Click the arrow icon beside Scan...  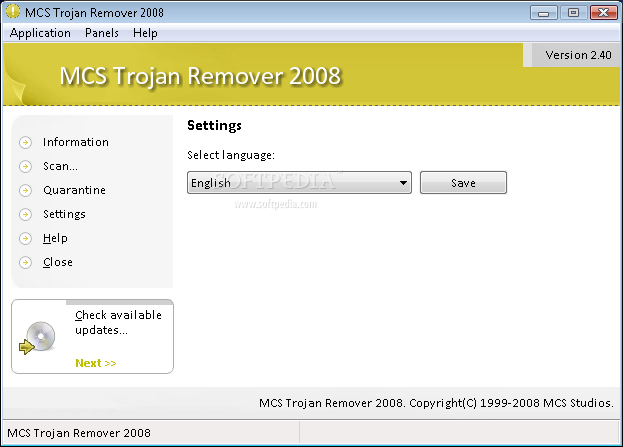tap(25, 166)
